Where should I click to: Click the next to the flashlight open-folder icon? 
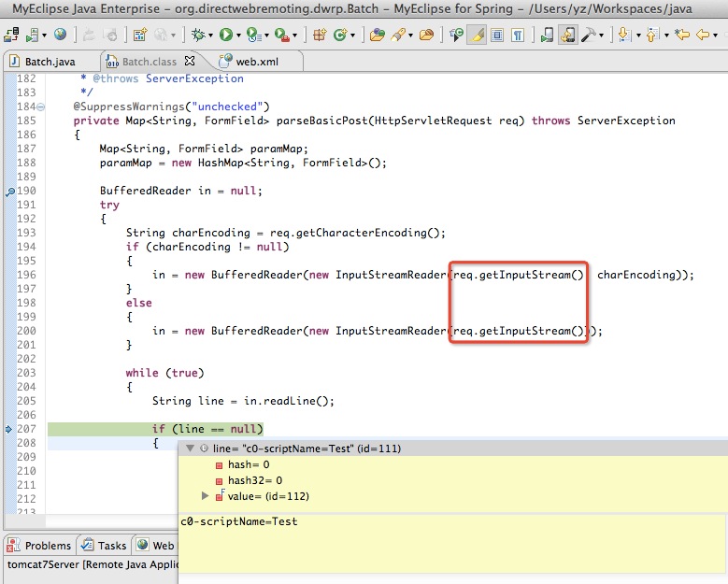[x=426, y=35]
